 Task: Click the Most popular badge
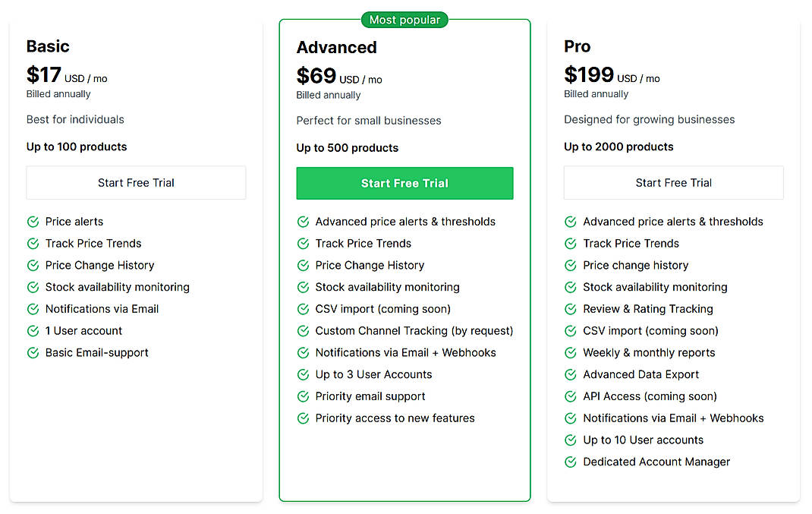pyautogui.click(x=404, y=20)
